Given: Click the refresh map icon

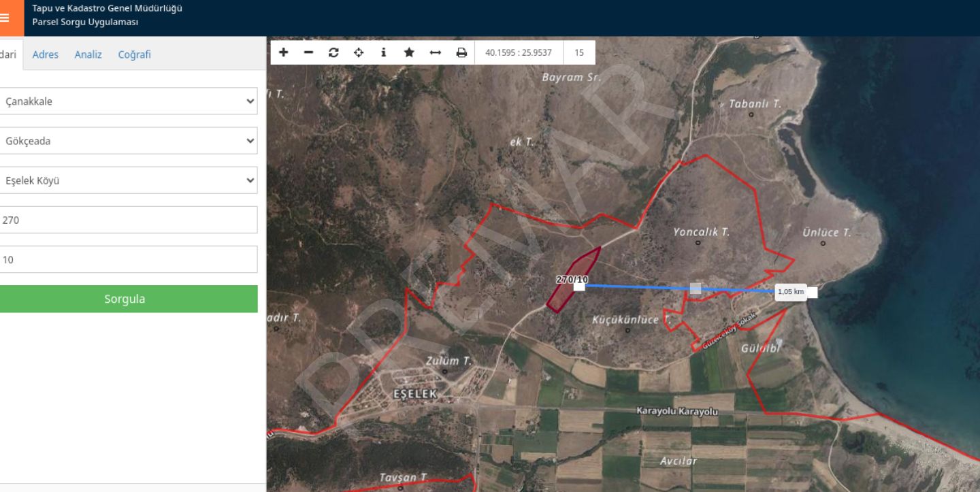Looking at the screenshot, I should [333, 52].
